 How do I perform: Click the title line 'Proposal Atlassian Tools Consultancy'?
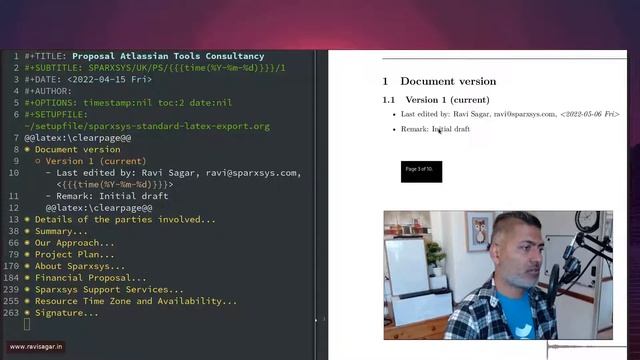click(x=168, y=56)
